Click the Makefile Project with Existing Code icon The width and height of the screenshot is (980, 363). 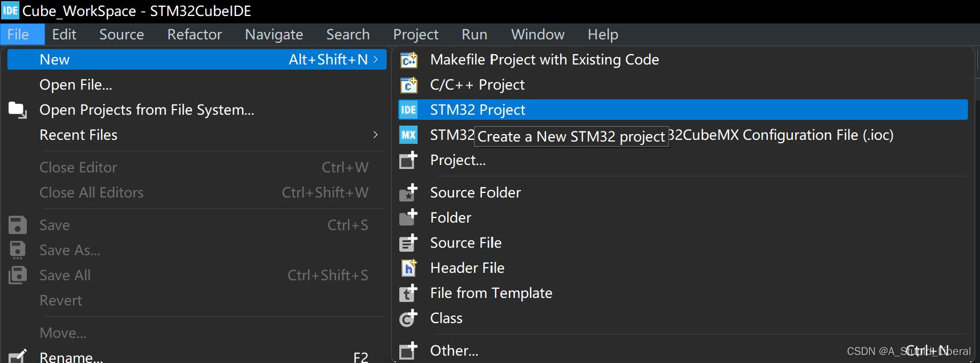point(408,59)
